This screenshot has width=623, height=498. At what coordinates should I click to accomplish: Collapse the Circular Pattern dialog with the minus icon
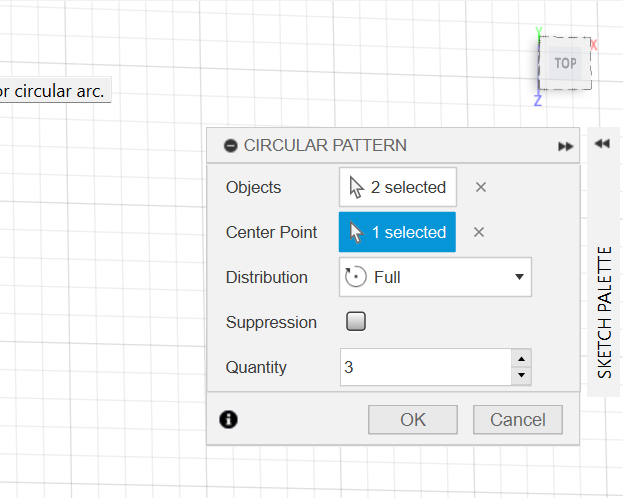pos(231,146)
